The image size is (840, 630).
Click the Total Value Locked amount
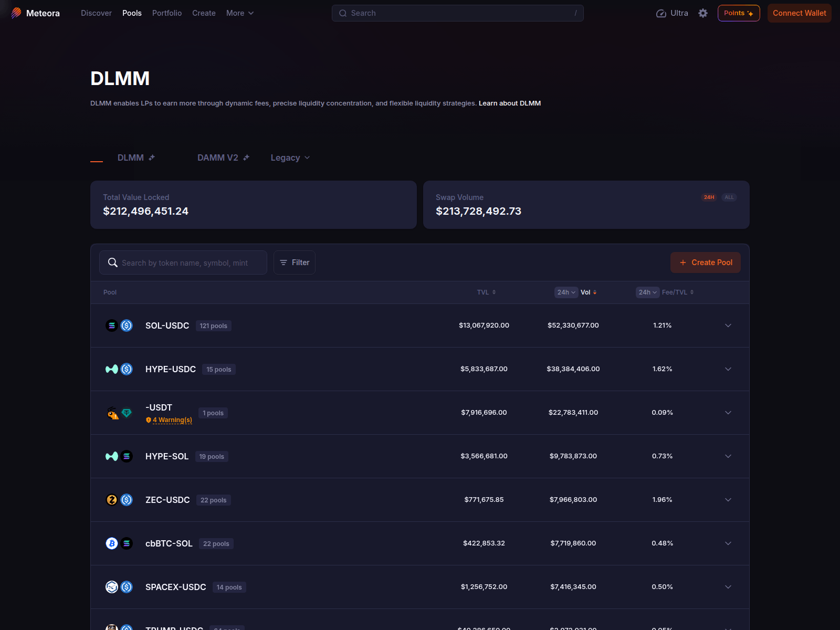click(x=146, y=211)
